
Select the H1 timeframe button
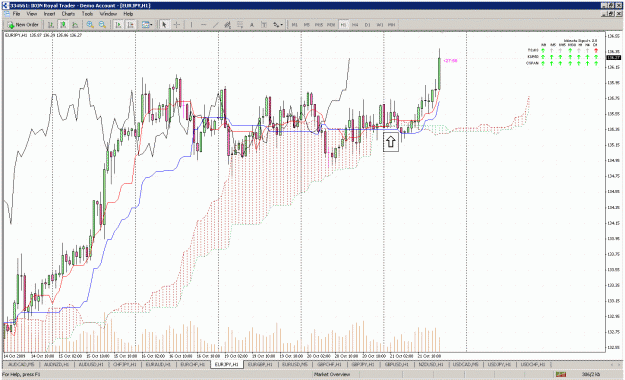point(343,25)
